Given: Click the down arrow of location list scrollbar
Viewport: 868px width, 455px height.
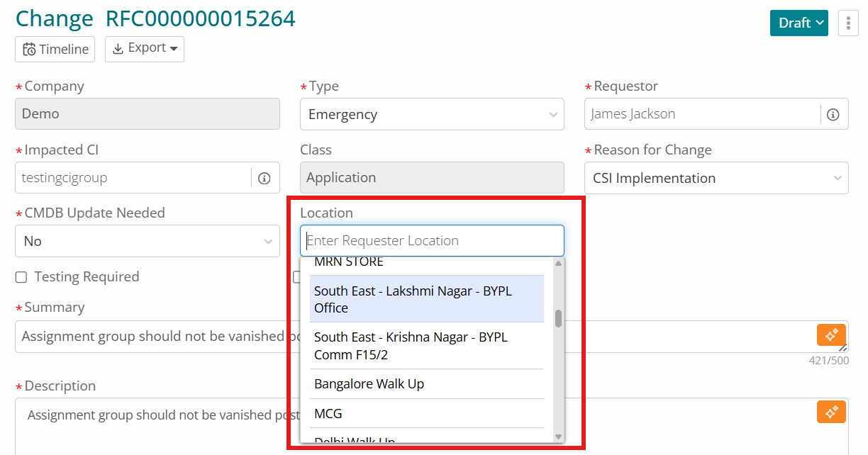Looking at the screenshot, I should click(x=558, y=436).
